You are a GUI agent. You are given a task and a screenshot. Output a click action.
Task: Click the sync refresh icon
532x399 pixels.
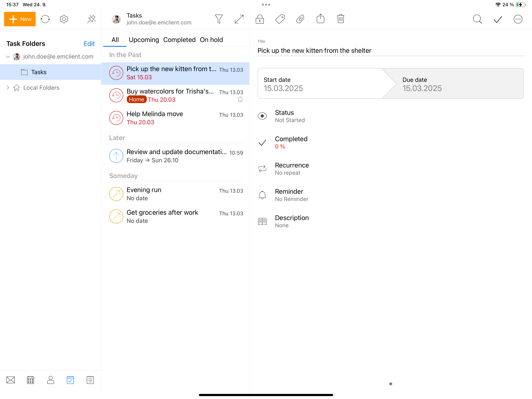click(x=45, y=19)
